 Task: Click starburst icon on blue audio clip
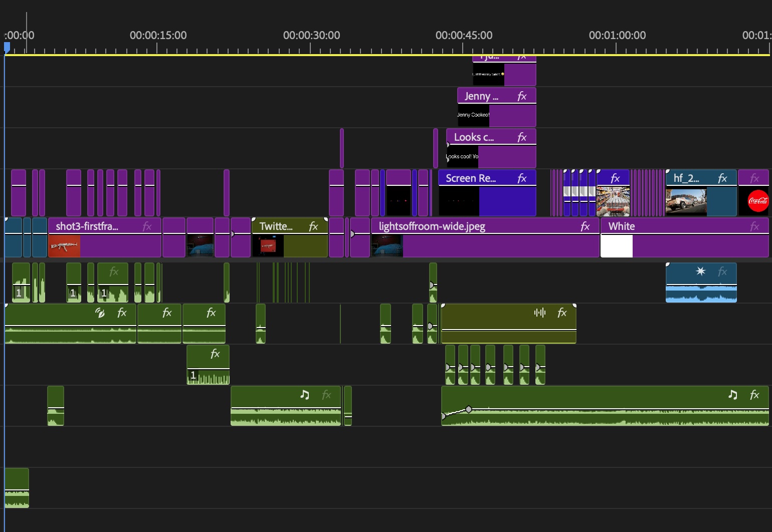tap(701, 272)
